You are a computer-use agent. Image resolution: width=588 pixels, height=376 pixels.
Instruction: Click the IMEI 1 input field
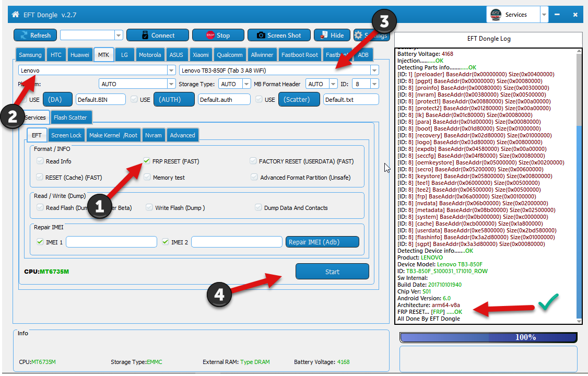111,242
